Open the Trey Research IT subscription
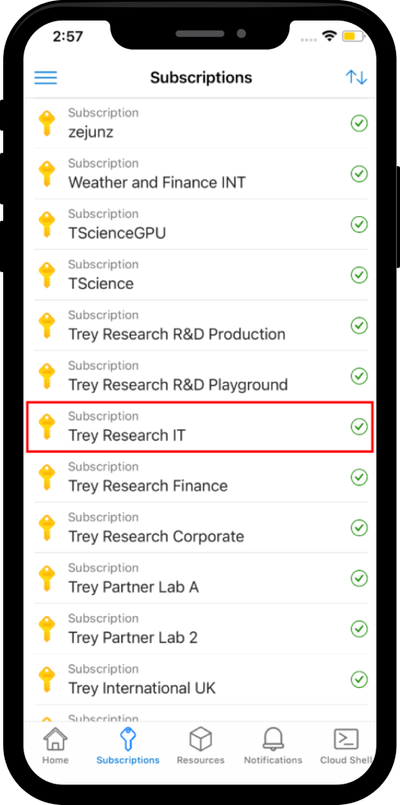The width and height of the screenshot is (400, 805). (200, 427)
